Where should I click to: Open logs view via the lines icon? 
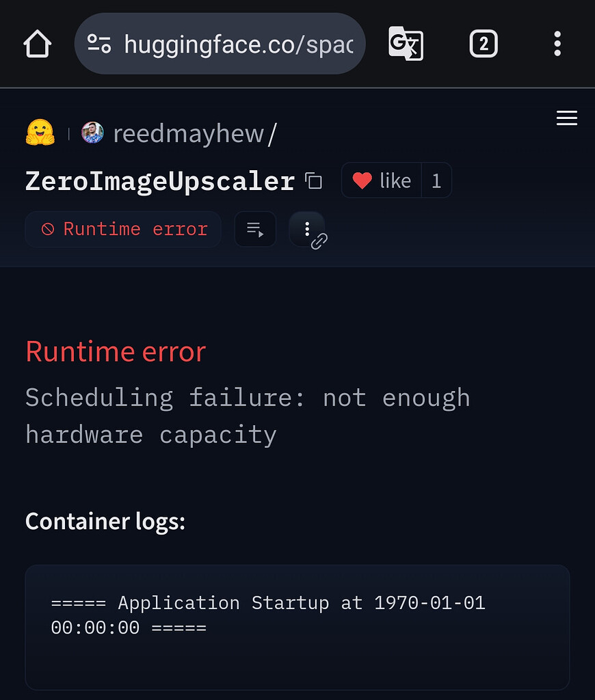[x=254, y=229]
